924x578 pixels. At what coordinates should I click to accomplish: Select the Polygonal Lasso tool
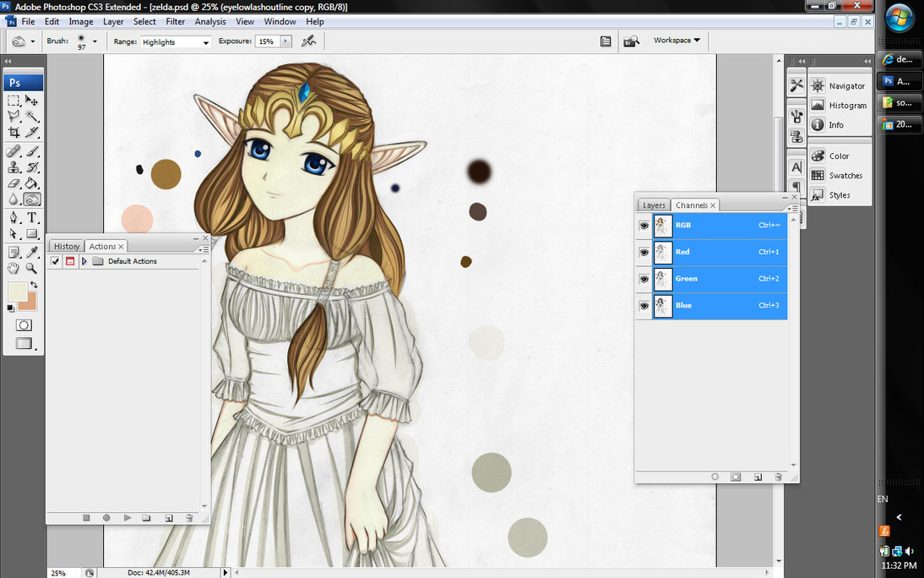[x=14, y=116]
